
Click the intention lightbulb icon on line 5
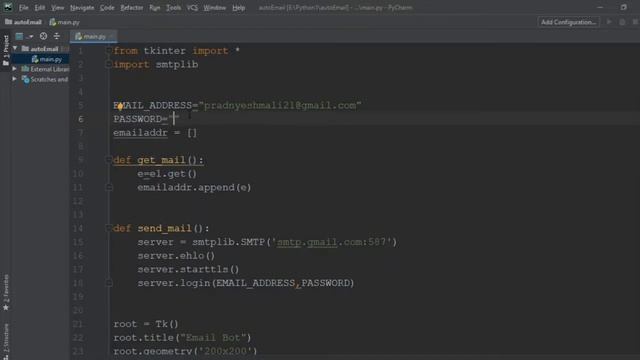point(120,107)
